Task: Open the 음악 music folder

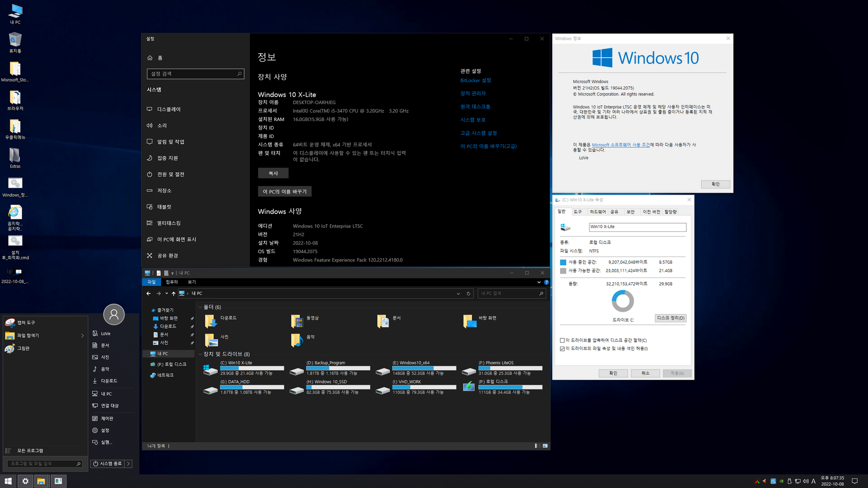Action: [303, 339]
